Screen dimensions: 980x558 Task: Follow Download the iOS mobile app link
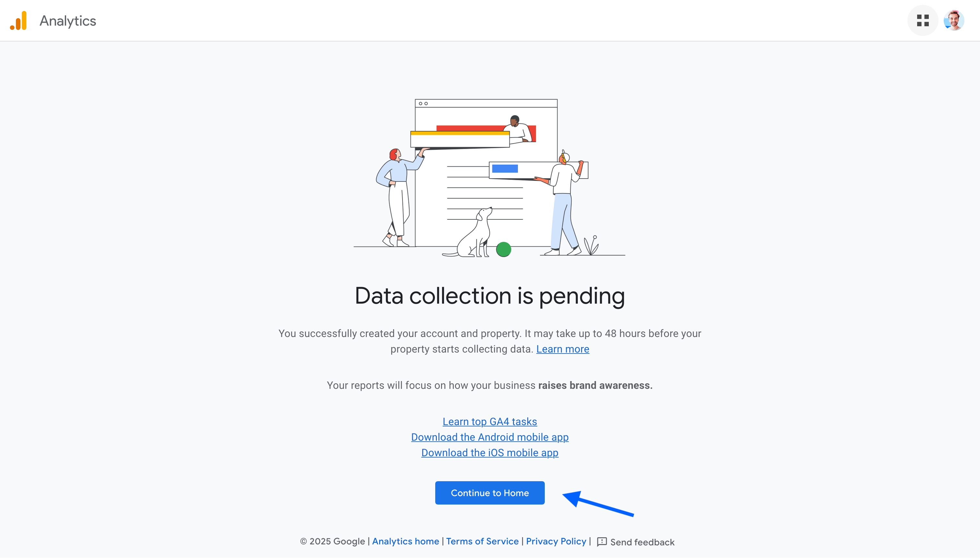point(489,453)
